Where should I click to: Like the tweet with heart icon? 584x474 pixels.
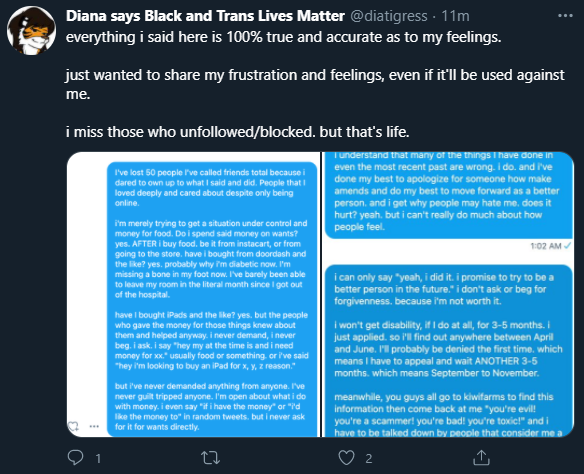[x=346, y=458]
